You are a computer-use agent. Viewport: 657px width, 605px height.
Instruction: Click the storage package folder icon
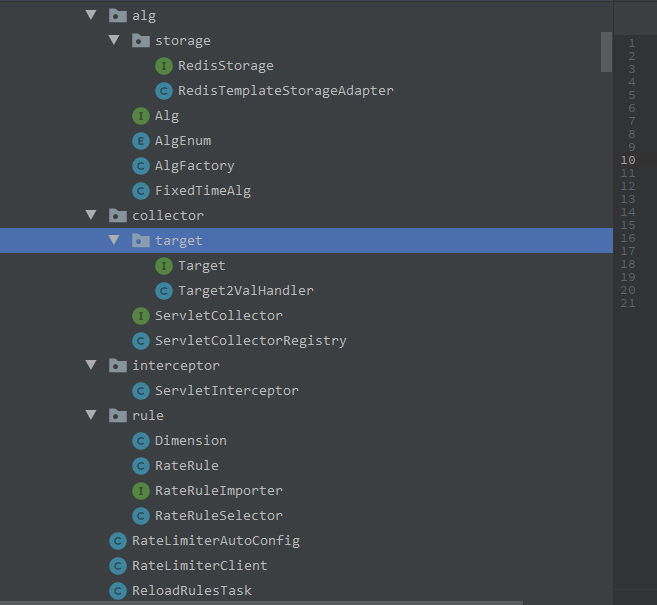point(141,41)
